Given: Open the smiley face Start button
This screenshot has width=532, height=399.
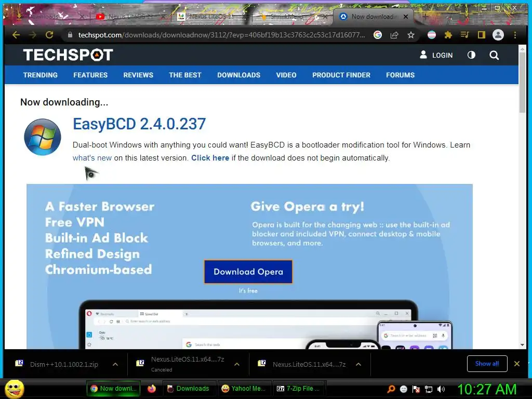Looking at the screenshot, I should pyautogui.click(x=14, y=389).
